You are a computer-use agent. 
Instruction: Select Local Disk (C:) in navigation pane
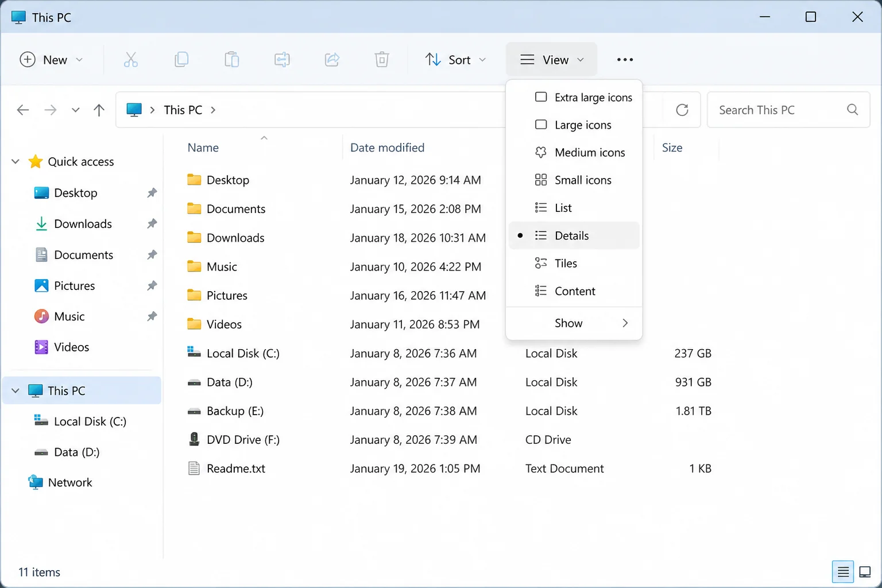[x=90, y=421]
